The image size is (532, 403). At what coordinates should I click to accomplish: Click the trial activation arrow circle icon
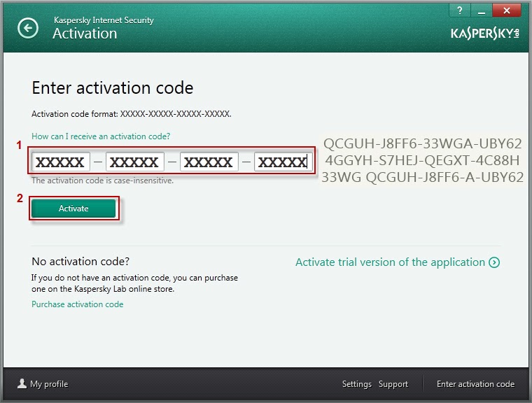pos(494,262)
